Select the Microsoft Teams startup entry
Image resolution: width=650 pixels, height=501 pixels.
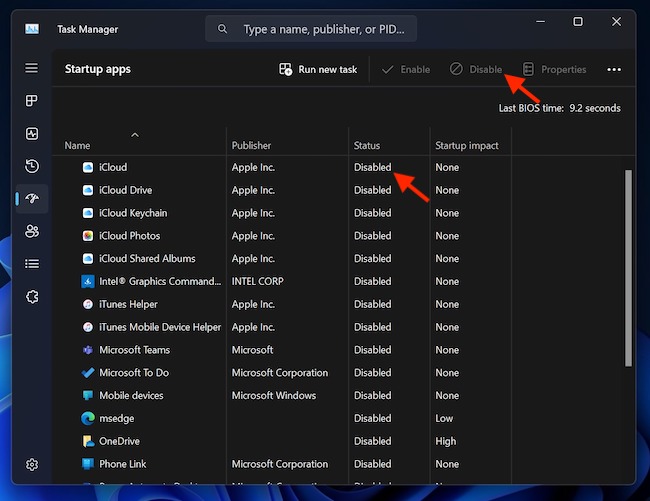pos(134,350)
